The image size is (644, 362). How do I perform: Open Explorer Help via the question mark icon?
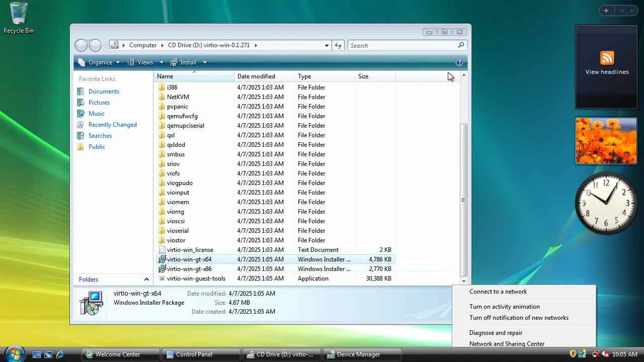pyautogui.click(x=459, y=62)
